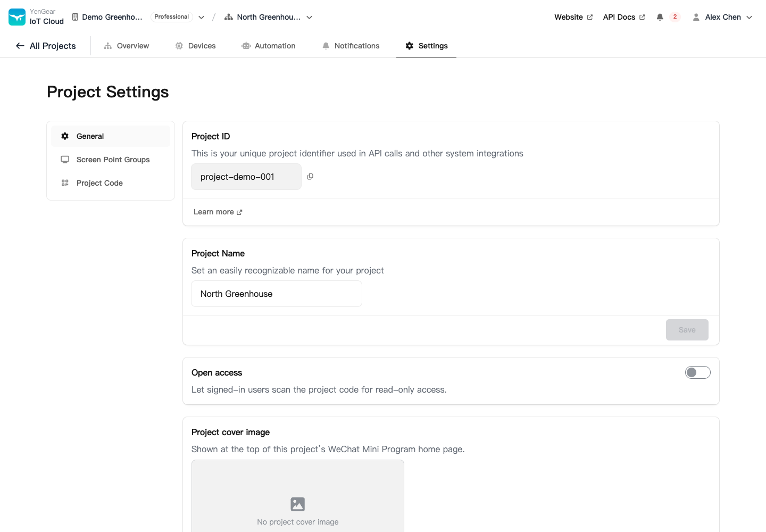Open the Project Code settings section
This screenshot has height=532, width=766.
tap(111, 183)
